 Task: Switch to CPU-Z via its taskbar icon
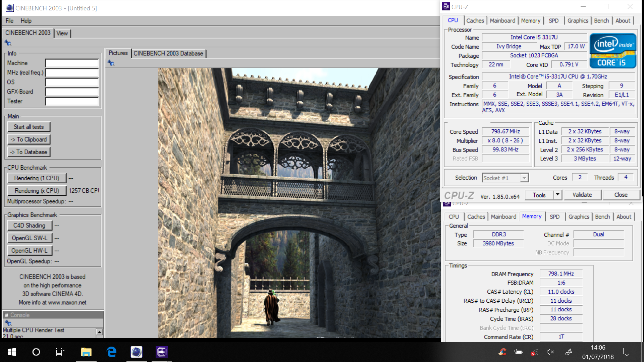click(162, 352)
